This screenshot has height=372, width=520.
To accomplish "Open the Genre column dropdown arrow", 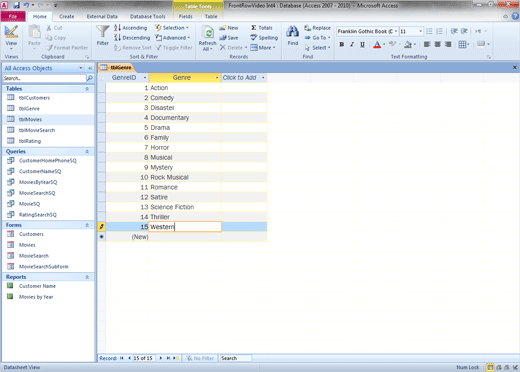I will pos(217,78).
